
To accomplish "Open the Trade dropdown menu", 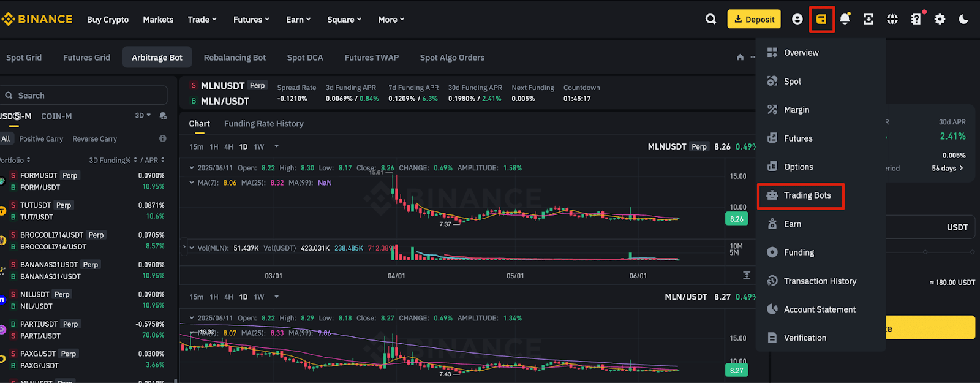I will pos(202,20).
